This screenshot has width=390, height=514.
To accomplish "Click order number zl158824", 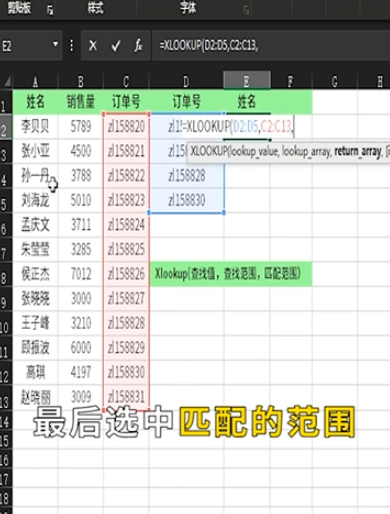I will 126,225.
